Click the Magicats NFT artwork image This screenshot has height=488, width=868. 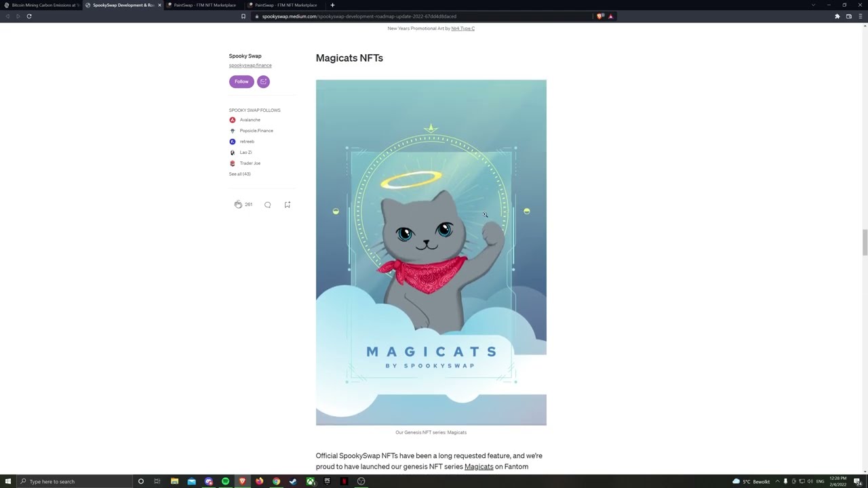point(431,252)
